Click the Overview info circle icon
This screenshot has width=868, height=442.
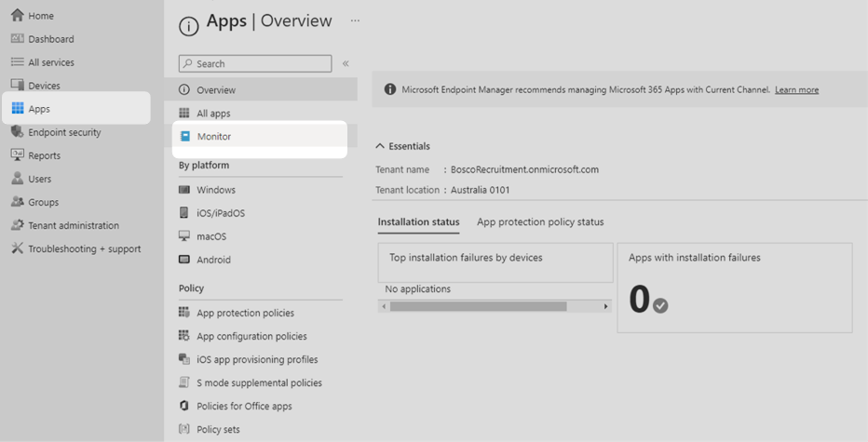click(x=184, y=89)
